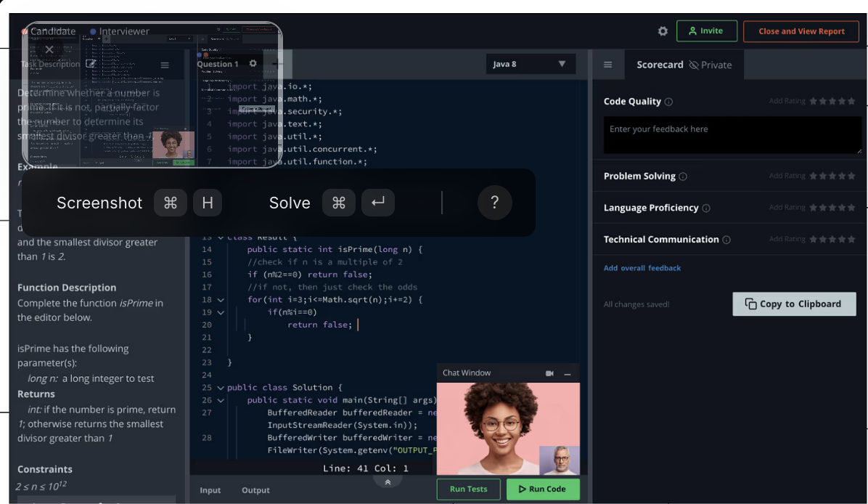The height and width of the screenshot is (504, 868).
Task: Click import java.util.concurrent line 6
Action: (302, 150)
